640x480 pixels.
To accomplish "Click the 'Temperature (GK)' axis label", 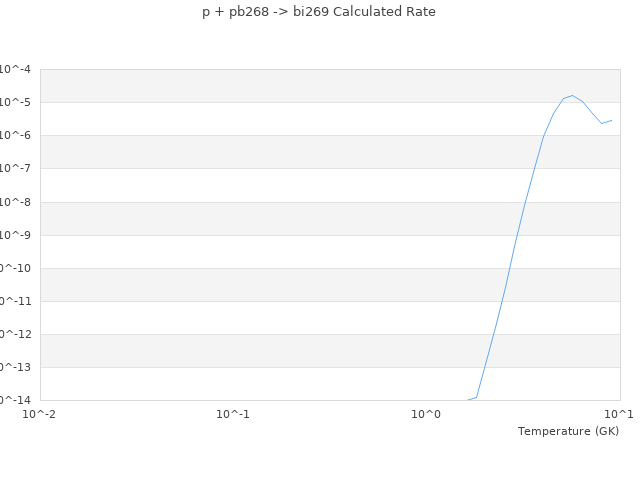I will tap(568, 431).
